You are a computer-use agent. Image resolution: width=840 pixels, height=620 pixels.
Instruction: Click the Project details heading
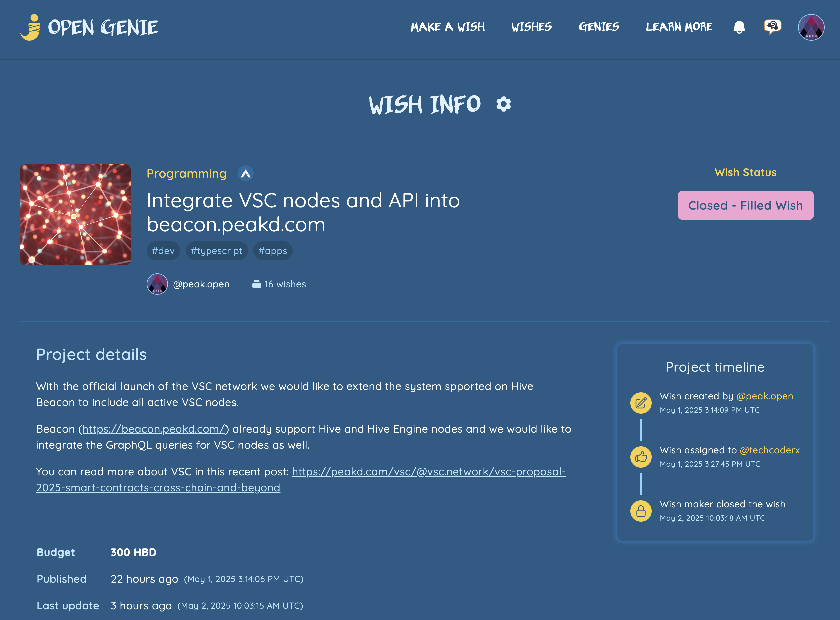coord(91,354)
